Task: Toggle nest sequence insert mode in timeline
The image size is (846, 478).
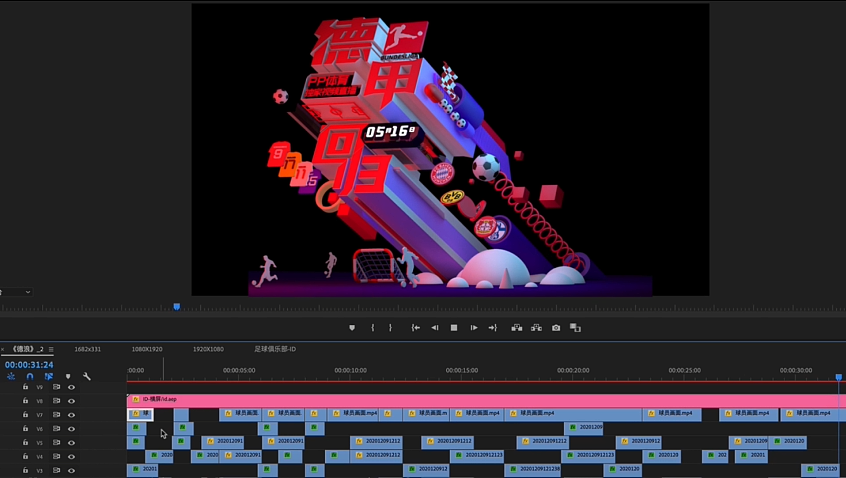Action: (x=11, y=376)
